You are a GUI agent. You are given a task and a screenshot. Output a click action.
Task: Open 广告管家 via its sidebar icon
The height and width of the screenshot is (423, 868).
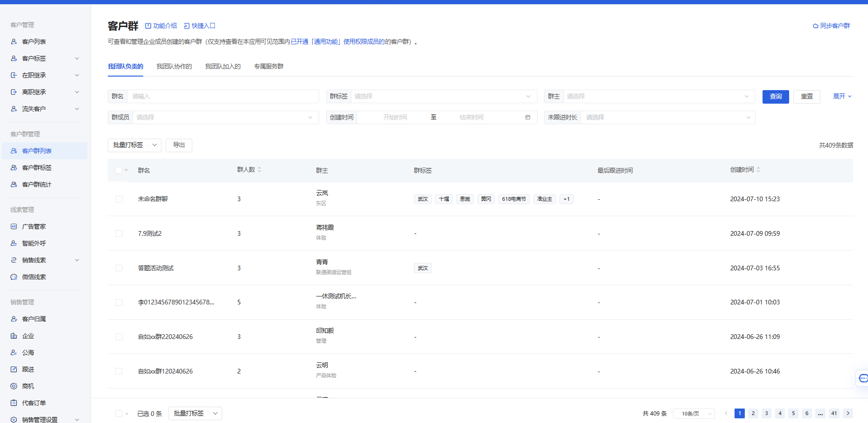click(14, 226)
